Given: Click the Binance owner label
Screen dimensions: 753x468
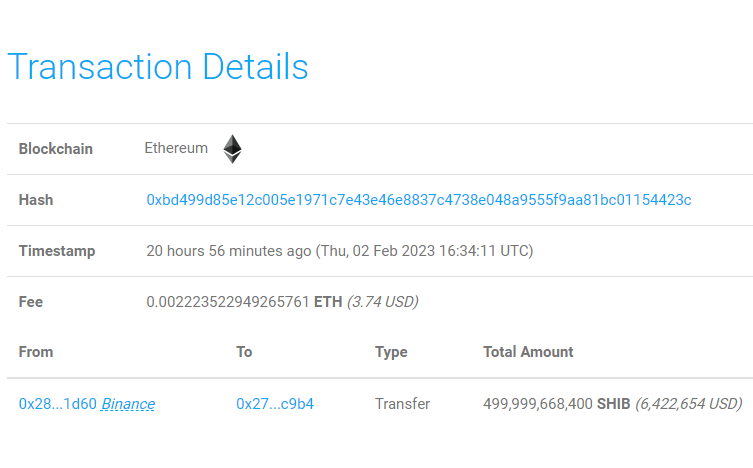Looking at the screenshot, I should tap(128, 404).
